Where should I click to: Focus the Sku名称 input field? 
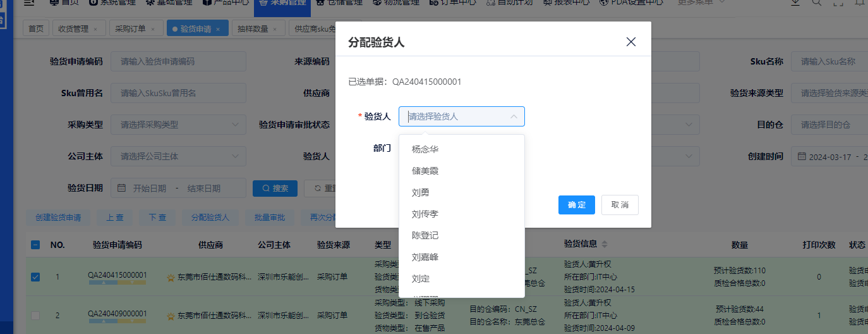(829, 61)
